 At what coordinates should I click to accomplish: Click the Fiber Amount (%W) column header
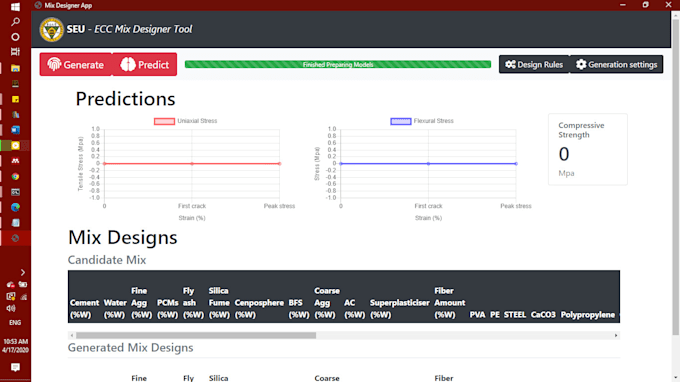tap(450, 303)
